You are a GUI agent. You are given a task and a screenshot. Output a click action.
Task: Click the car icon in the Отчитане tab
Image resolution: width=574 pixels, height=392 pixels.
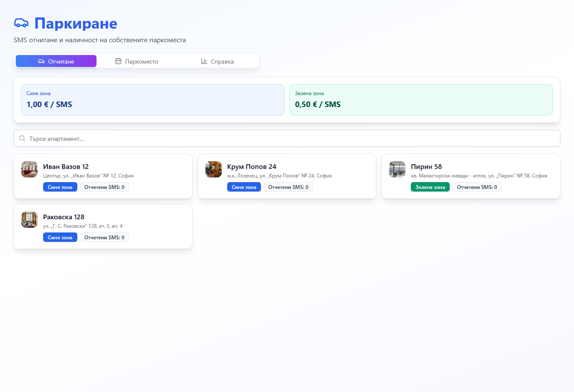tap(41, 61)
